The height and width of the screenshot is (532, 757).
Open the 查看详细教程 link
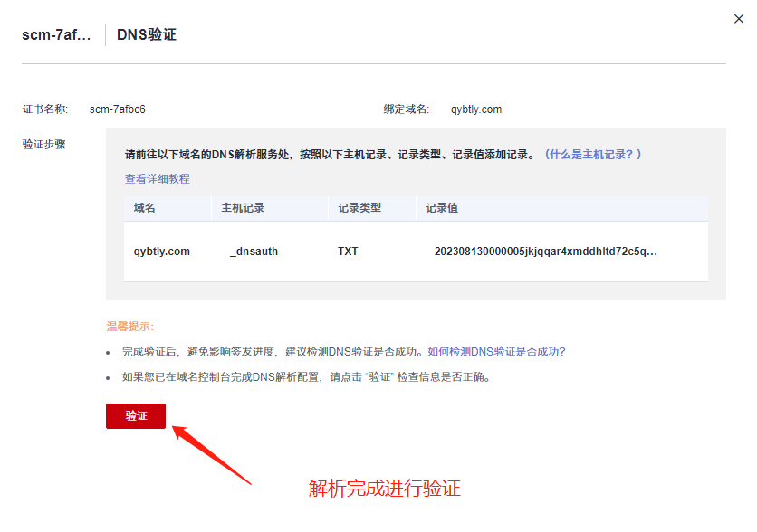pyautogui.click(x=158, y=179)
